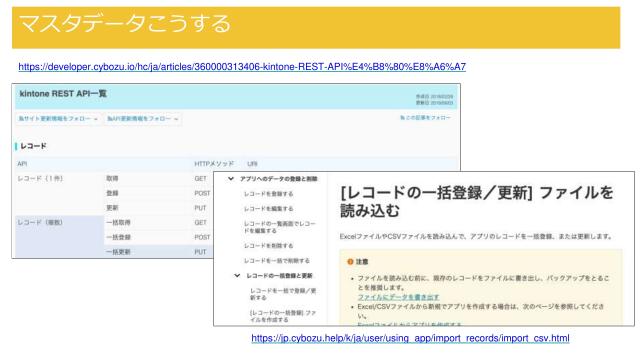Select レコードを一括で削除する sidebar item

277,260
